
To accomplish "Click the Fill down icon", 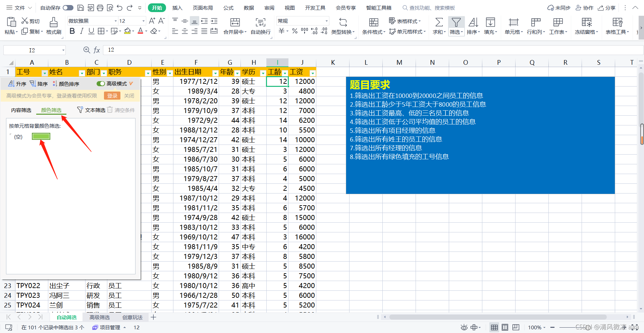I will pos(490,22).
